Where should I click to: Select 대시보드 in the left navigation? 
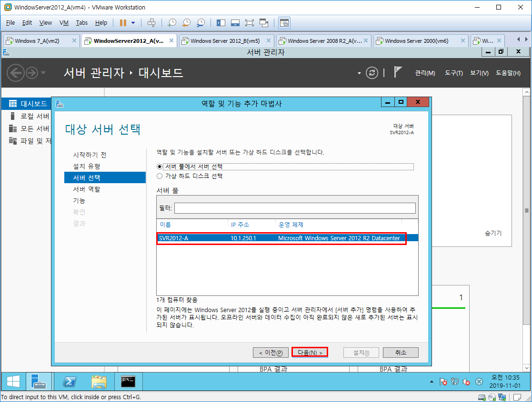(27, 104)
